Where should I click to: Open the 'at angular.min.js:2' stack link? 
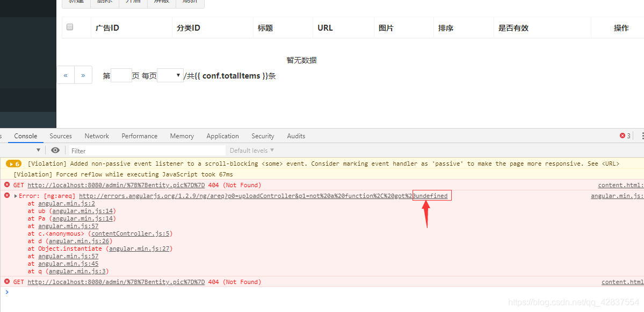point(67,203)
